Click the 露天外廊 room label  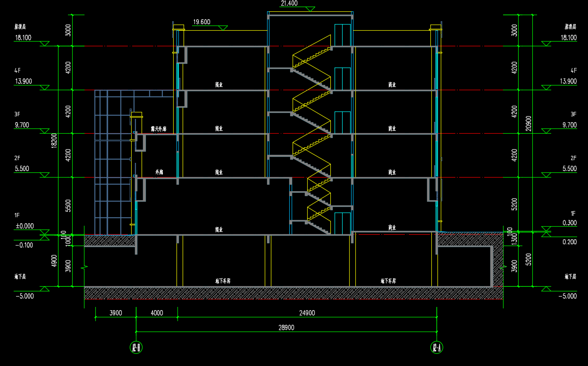159,128
